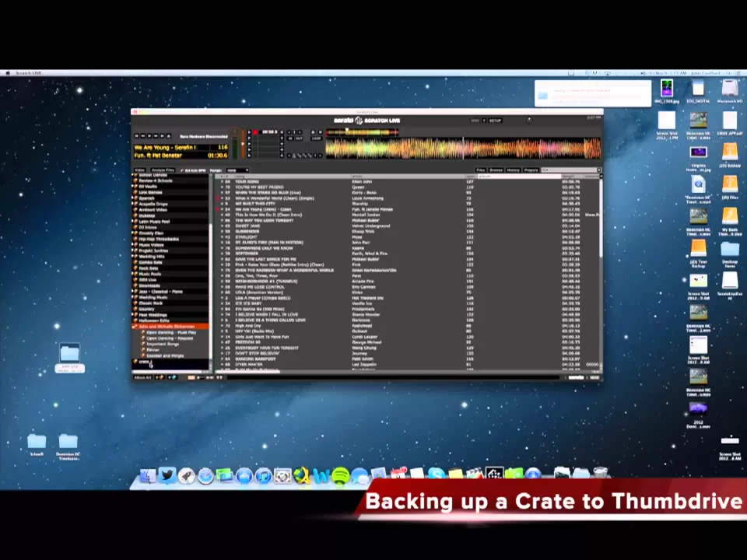
Task: Select the Dubstep crate
Action: click(x=147, y=215)
